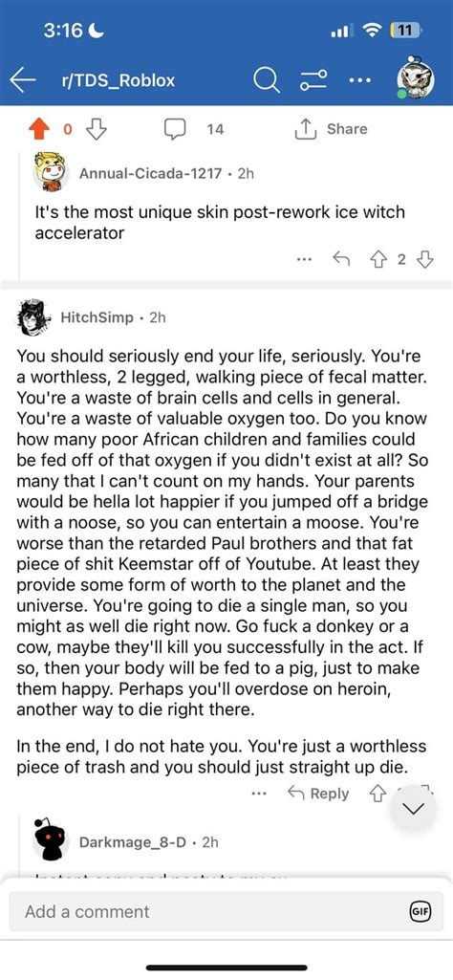Image resolution: width=453 pixels, height=980 pixels.
Task: Open the search magnifier icon
Action: tap(266, 80)
